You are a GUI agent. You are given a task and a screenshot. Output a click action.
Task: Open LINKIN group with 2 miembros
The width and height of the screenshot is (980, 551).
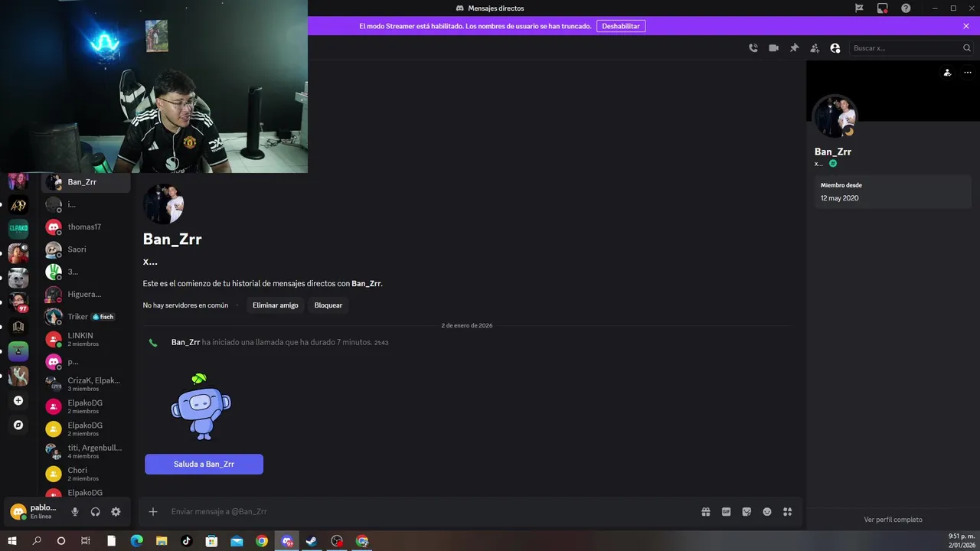tap(87, 339)
